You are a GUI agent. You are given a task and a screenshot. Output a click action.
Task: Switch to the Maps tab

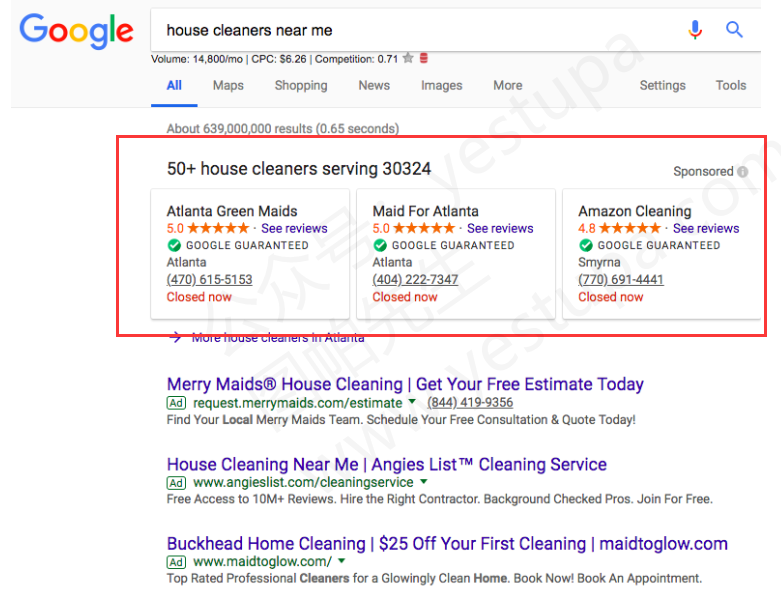tap(228, 86)
